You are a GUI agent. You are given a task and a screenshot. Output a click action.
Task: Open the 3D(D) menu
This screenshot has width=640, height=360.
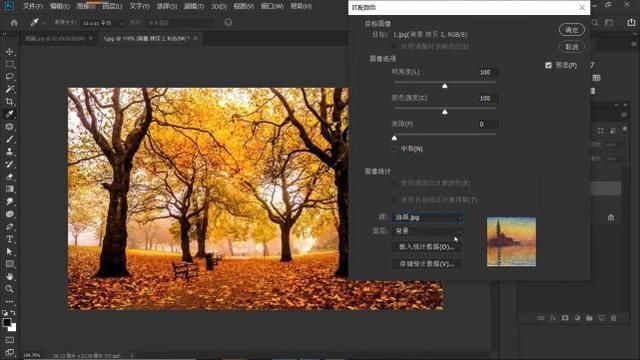[219, 6]
